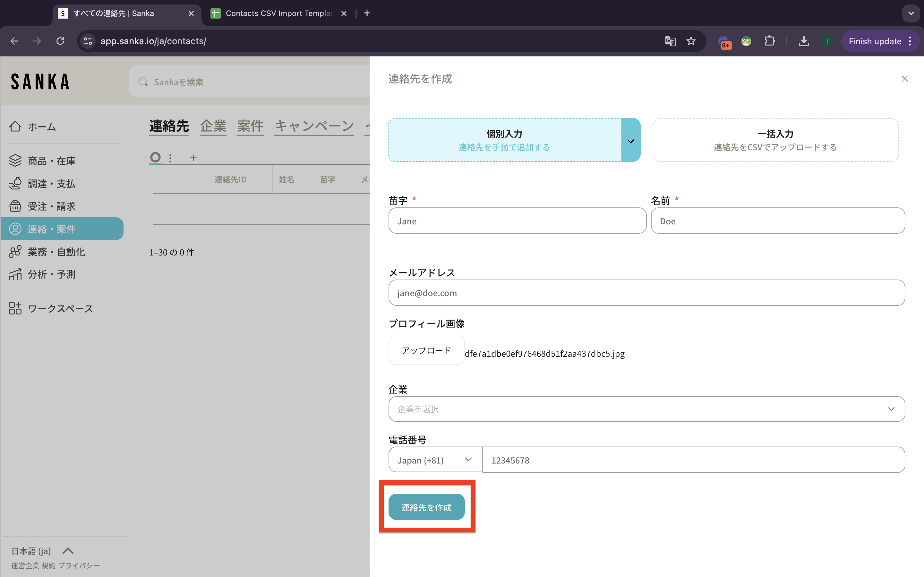Image resolution: width=924 pixels, height=577 pixels.
Task: Click the Google Translate icon in address bar
Action: (670, 41)
